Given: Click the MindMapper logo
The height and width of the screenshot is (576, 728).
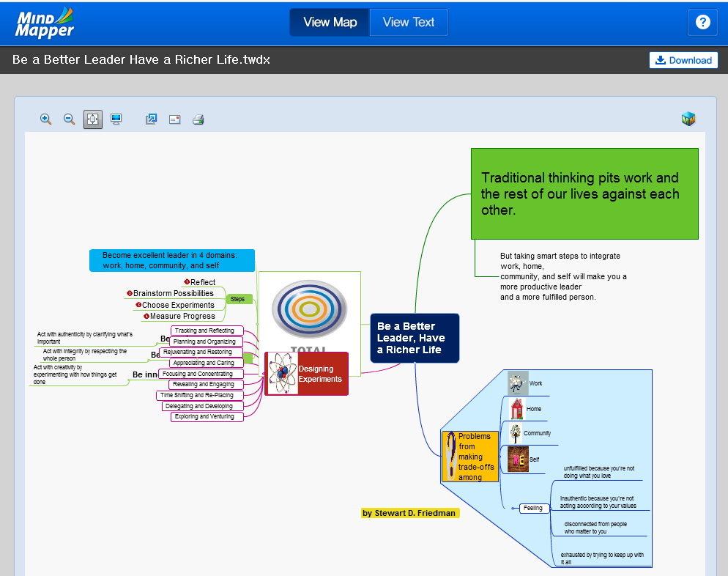Looking at the screenshot, I should coord(45,22).
